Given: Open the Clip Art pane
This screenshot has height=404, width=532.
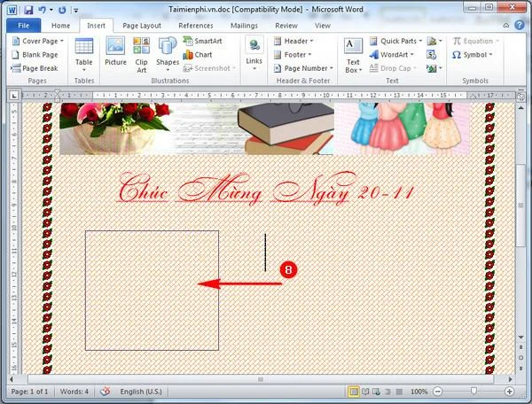Looking at the screenshot, I should pyautogui.click(x=141, y=55).
